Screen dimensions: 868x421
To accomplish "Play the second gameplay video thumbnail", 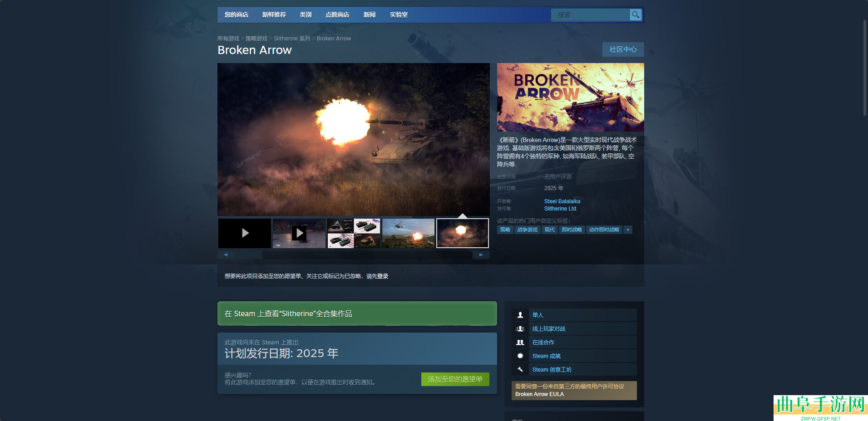I will [x=299, y=233].
